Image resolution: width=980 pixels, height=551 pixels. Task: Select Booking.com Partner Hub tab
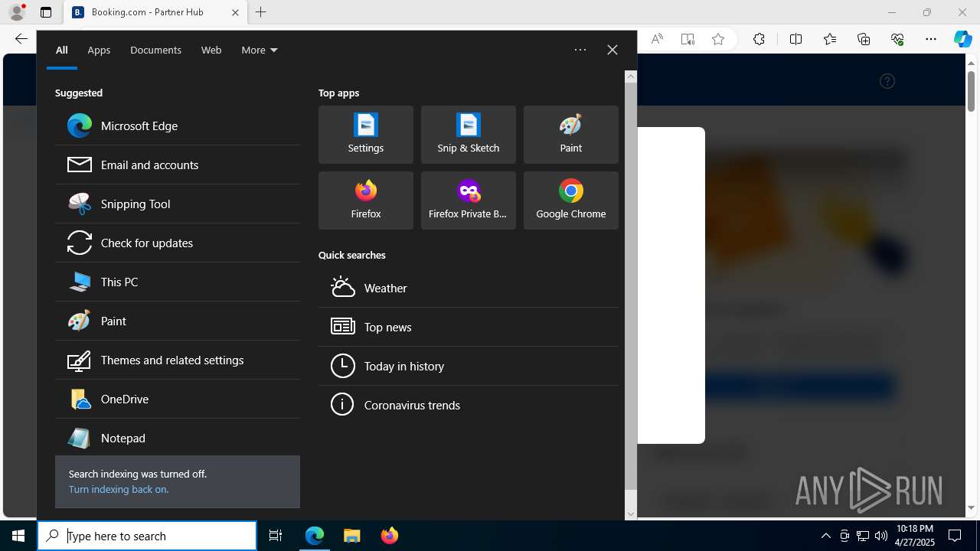pos(155,12)
